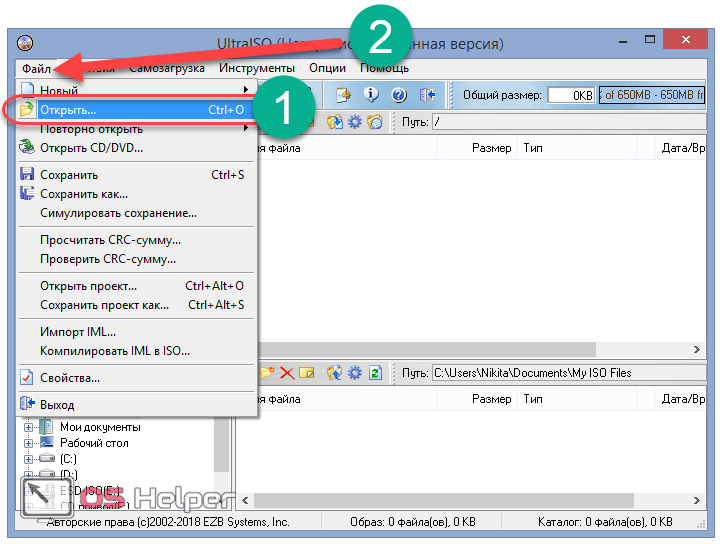Image resolution: width=722 pixels, height=544 pixels.
Task: Click the folder tree vertical scrollbar thumb
Action: (x=221, y=445)
